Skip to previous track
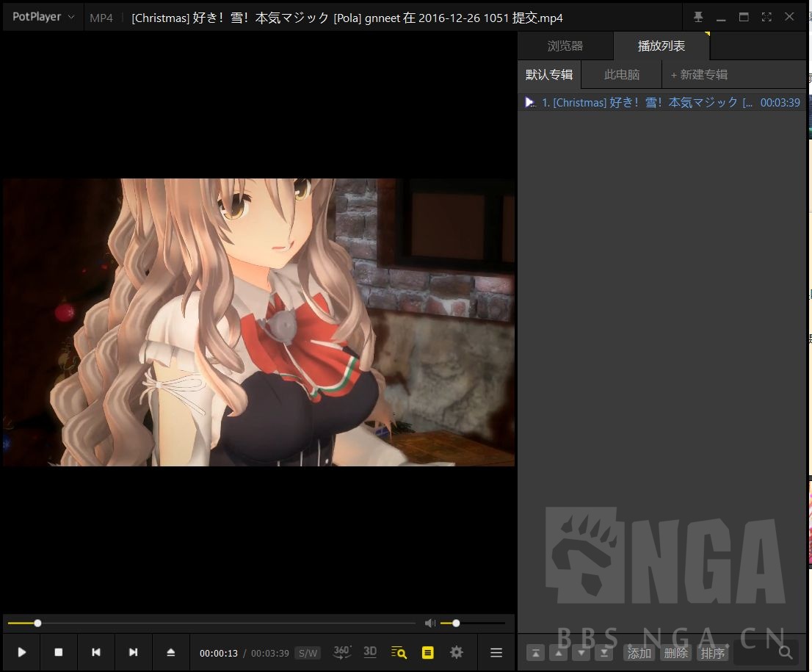 pyautogui.click(x=96, y=652)
